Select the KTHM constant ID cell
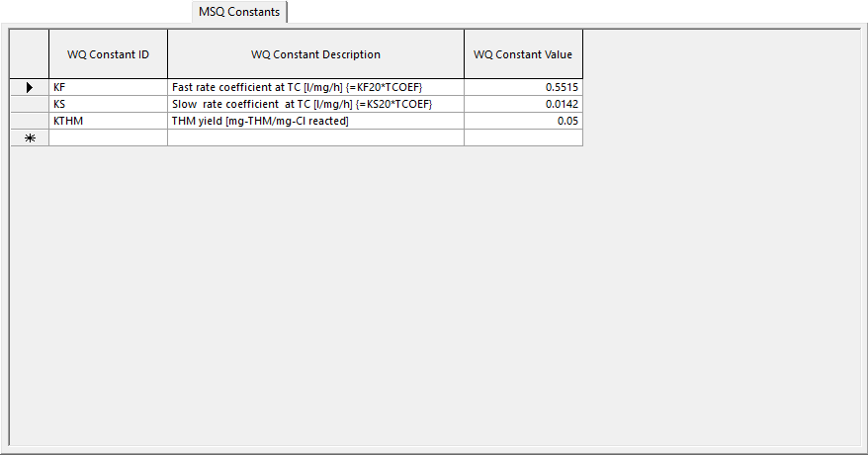Viewport: 868px width, 455px height. (108, 121)
